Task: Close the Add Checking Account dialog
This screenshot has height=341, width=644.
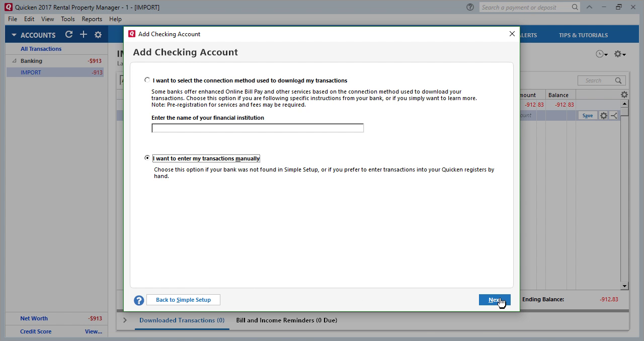Action: click(512, 34)
